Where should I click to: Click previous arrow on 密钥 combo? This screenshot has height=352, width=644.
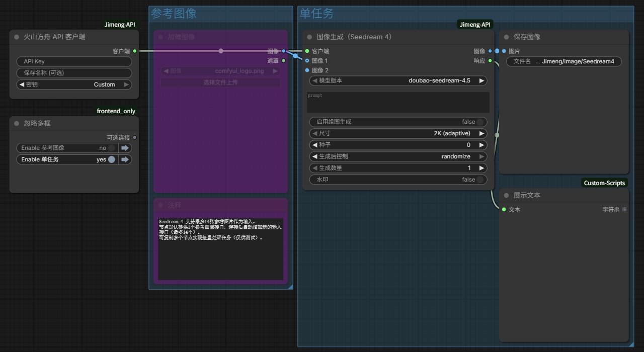point(22,84)
